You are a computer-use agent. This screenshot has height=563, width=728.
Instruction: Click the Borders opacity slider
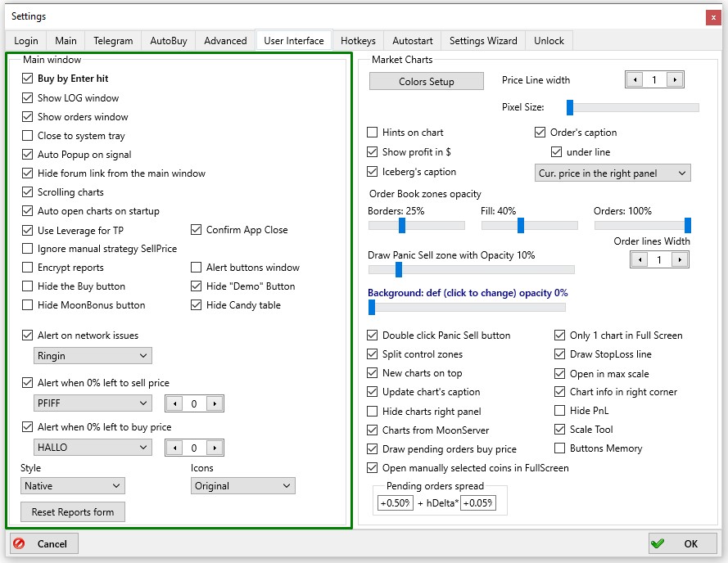(417, 226)
